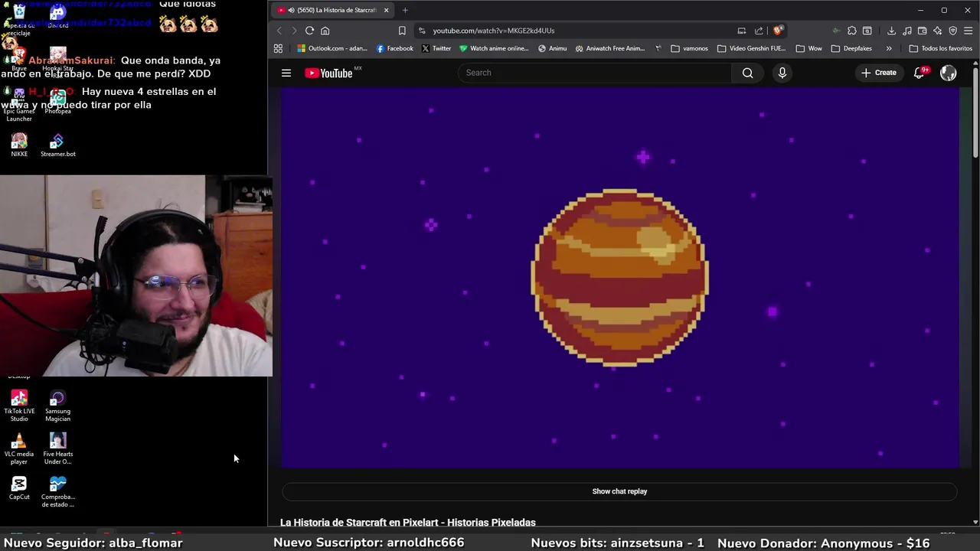Open the Brave Shields lion icon
The width and height of the screenshot is (980, 551).
(778, 31)
